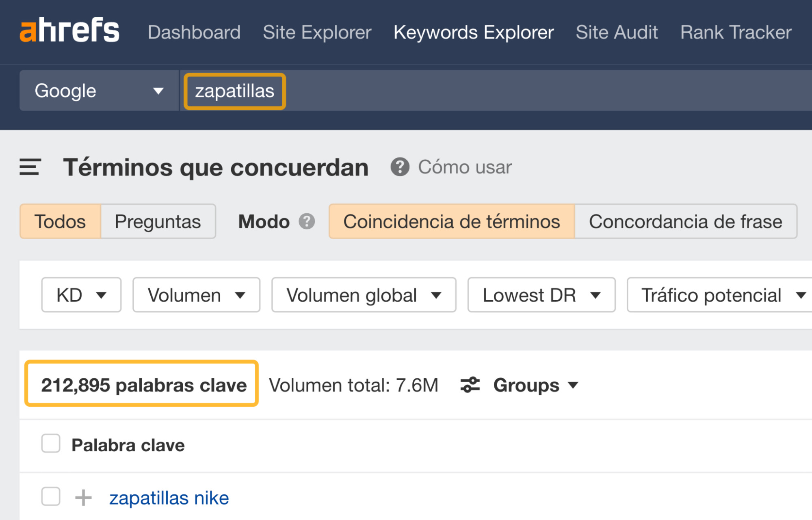Select the Todos tab
Image resolution: width=812 pixels, height=520 pixels.
(x=61, y=221)
